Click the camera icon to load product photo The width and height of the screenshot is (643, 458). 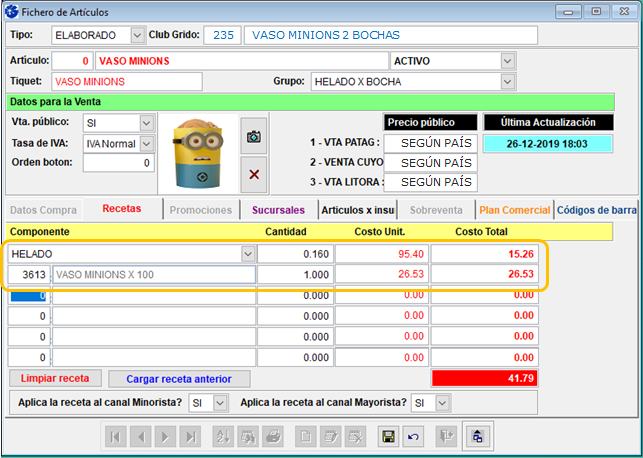pos(254,136)
